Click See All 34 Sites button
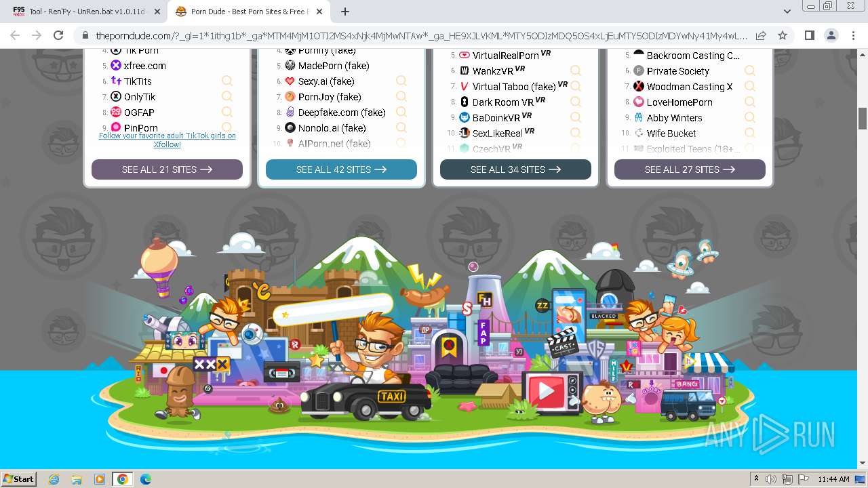 point(515,169)
